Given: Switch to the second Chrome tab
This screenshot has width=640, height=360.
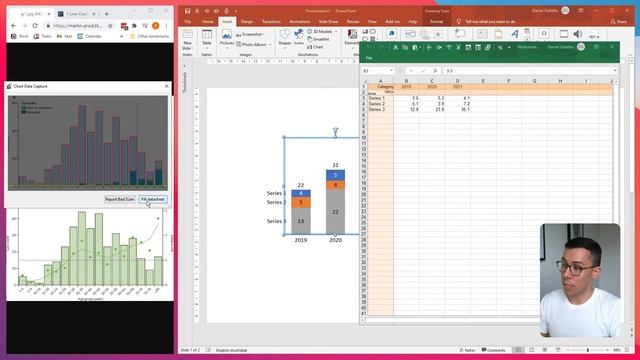Looking at the screenshot, I should point(76,14).
